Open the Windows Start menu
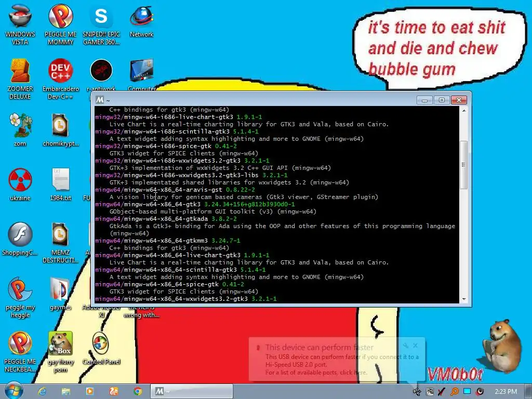This screenshot has height=399, width=532. point(14,391)
